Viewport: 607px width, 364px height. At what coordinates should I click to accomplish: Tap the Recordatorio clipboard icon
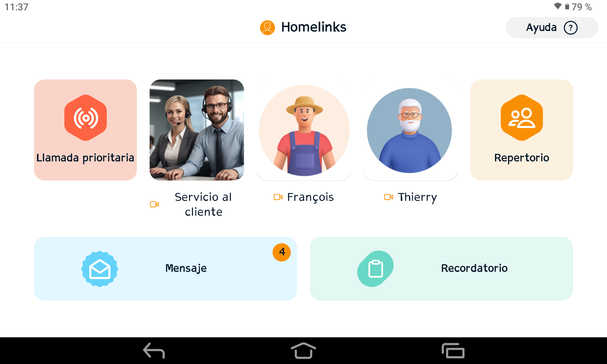coord(375,269)
